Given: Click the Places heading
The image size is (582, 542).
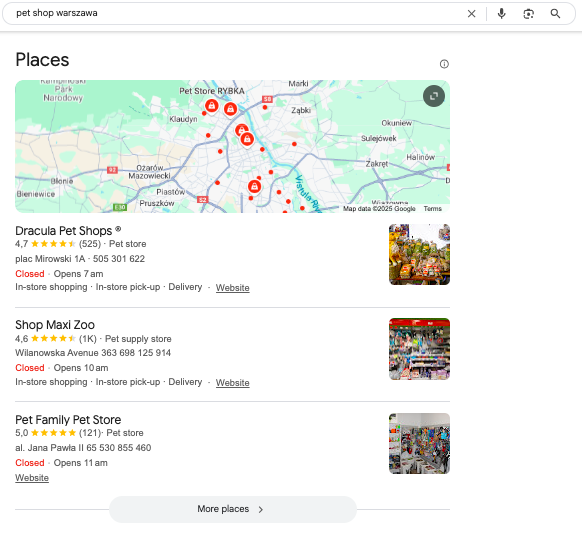Looking at the screenshot, I should coord(42,60).
